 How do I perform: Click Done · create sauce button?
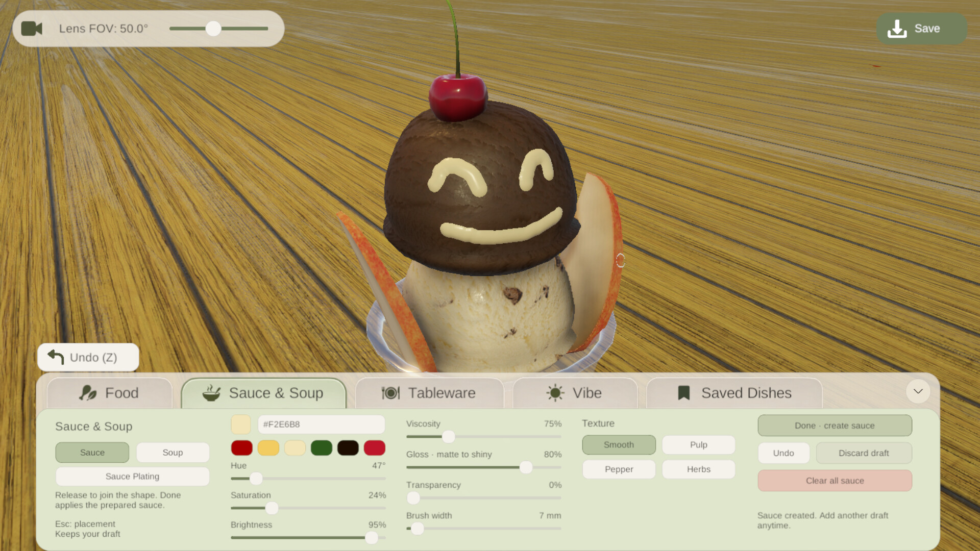(835, 425)
